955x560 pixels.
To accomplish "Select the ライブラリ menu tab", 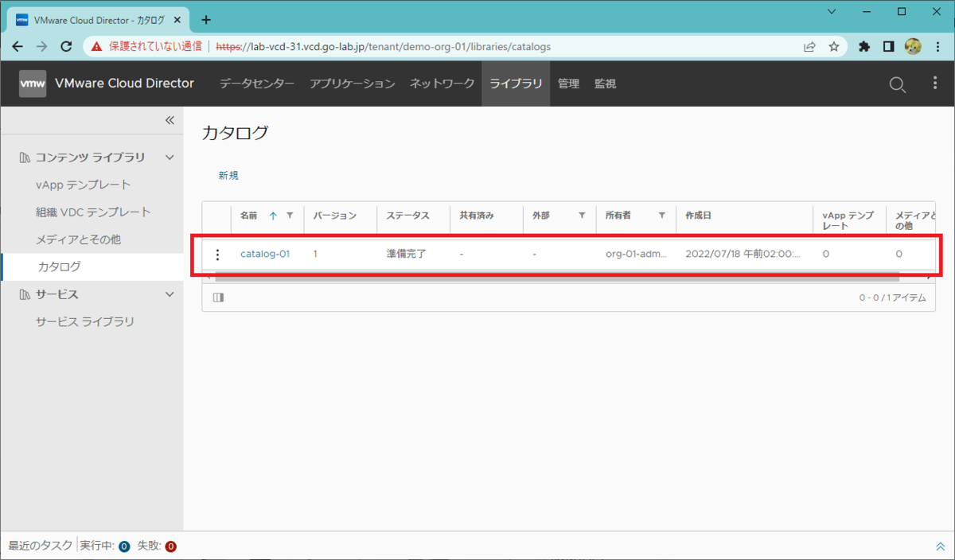I will (x=516, y=84).
